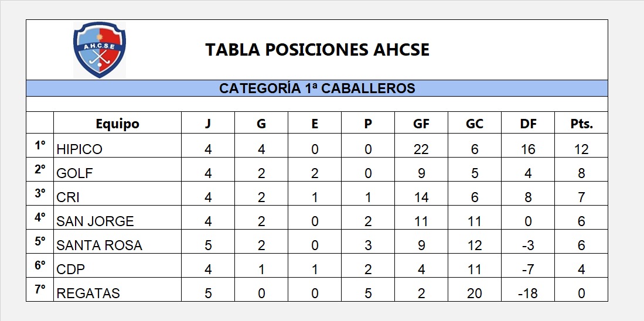This screenshot has height=321, width=644.
Task: Select the TABLA POSICIONES AHCSE title
Action: coord(317,50)
